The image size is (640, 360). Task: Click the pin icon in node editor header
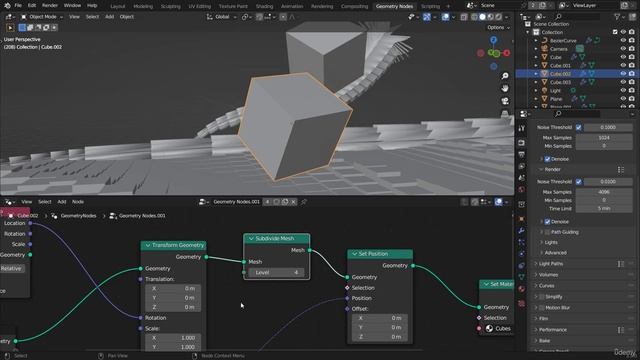click(304, 202)
